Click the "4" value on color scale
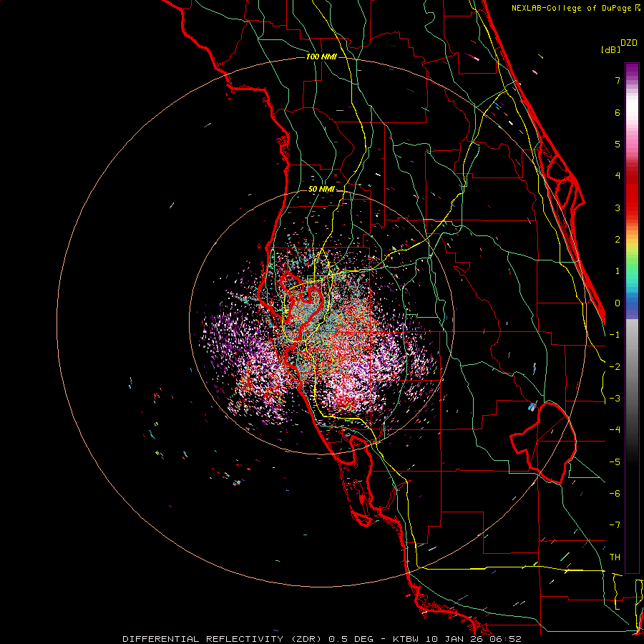 618,176
